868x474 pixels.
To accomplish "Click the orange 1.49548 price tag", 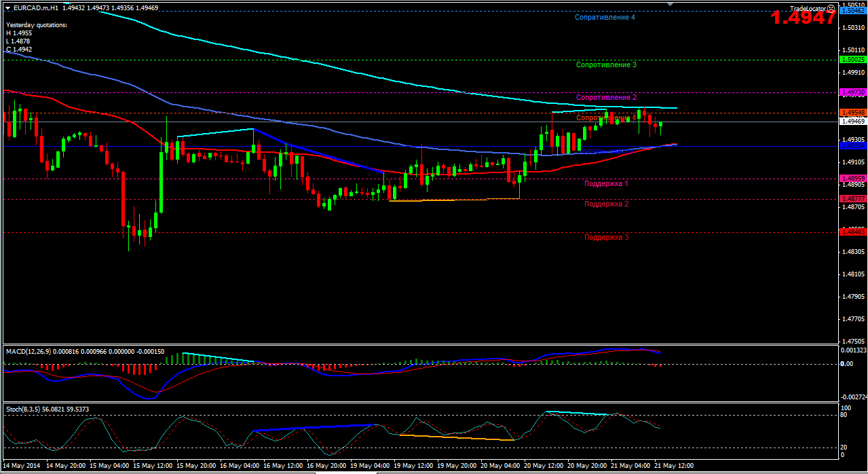I will (852, 112).
